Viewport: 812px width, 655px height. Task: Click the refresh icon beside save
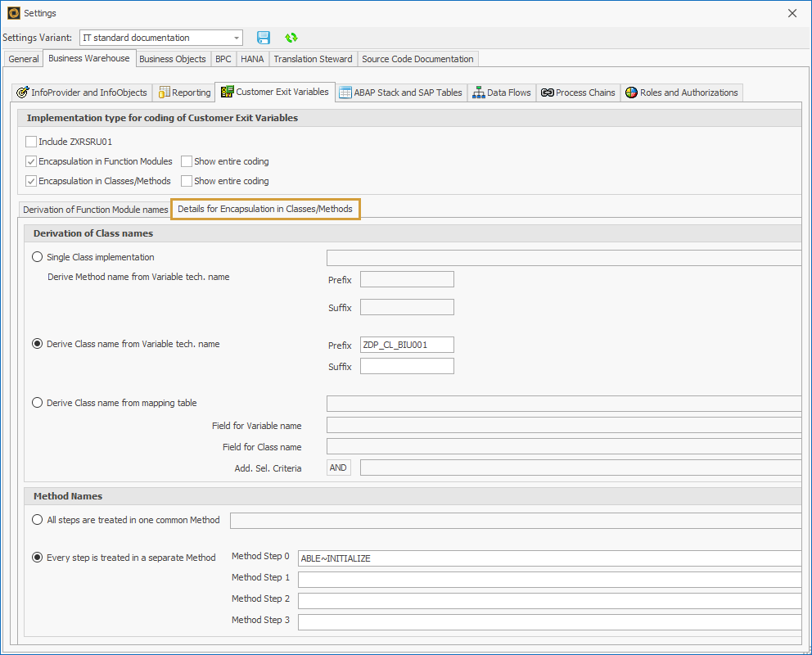click(x=291, y=38)
